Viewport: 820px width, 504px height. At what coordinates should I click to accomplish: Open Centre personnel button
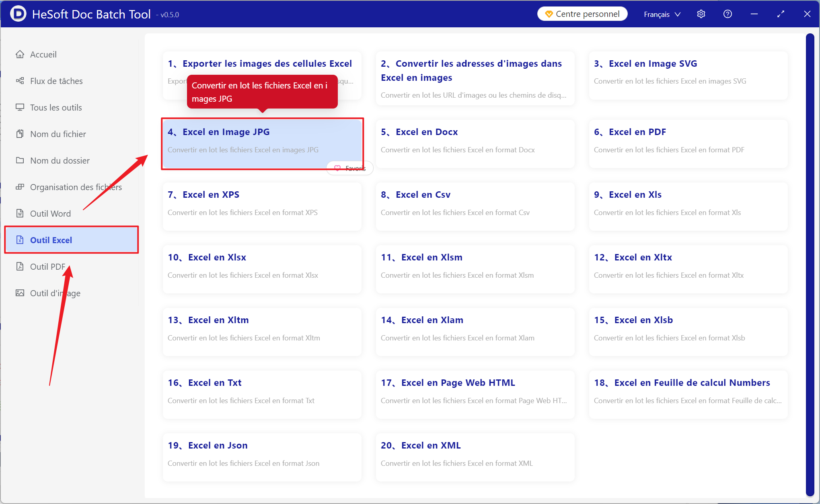point(582,14)
